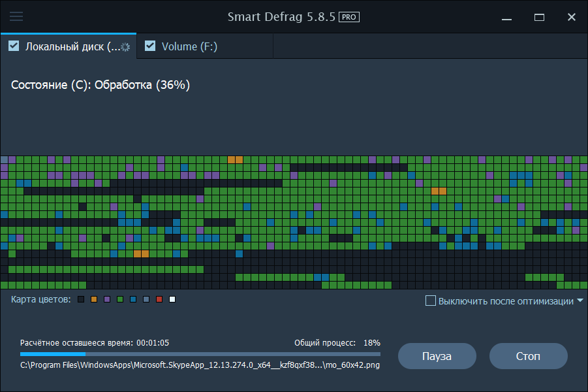Select the Локальный диск tab
Screen dimensions: 588x392
tap(69, 46)
